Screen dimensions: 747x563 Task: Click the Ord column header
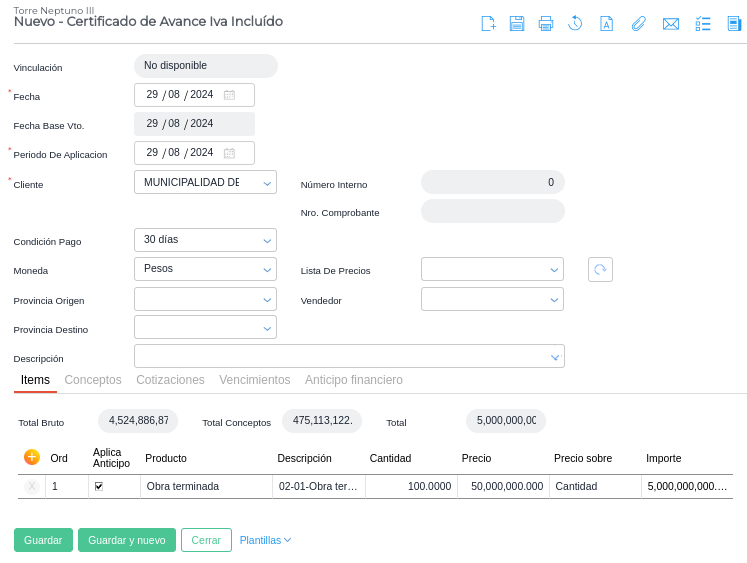(x=59, y=458)
